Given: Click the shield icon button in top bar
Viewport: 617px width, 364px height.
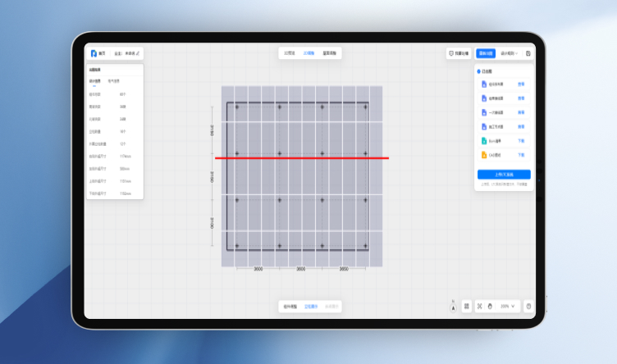Looking at the screenshot, I should (x=459, y=53).
